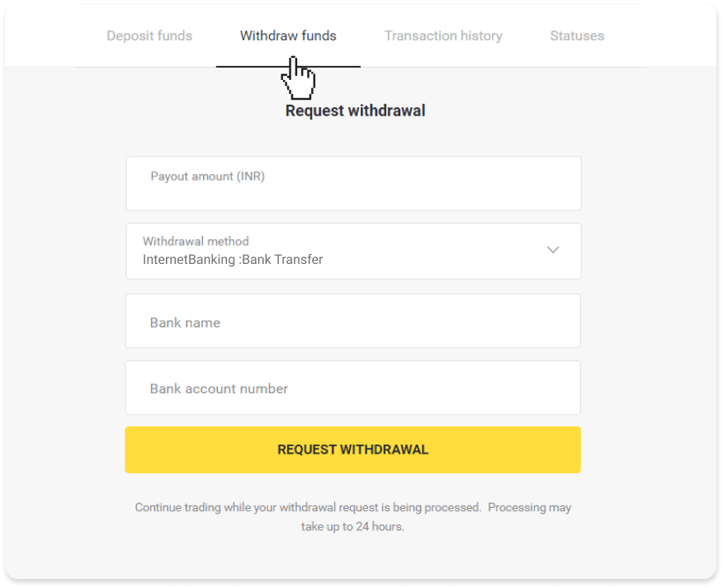Select the Bank name field
The image size is (723, 588).
point(353,321)
